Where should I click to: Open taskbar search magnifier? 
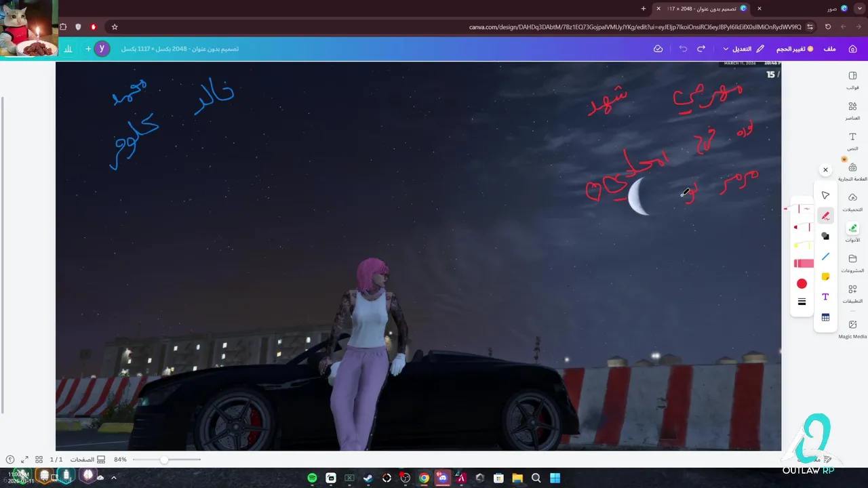click(x=536, y=478)
